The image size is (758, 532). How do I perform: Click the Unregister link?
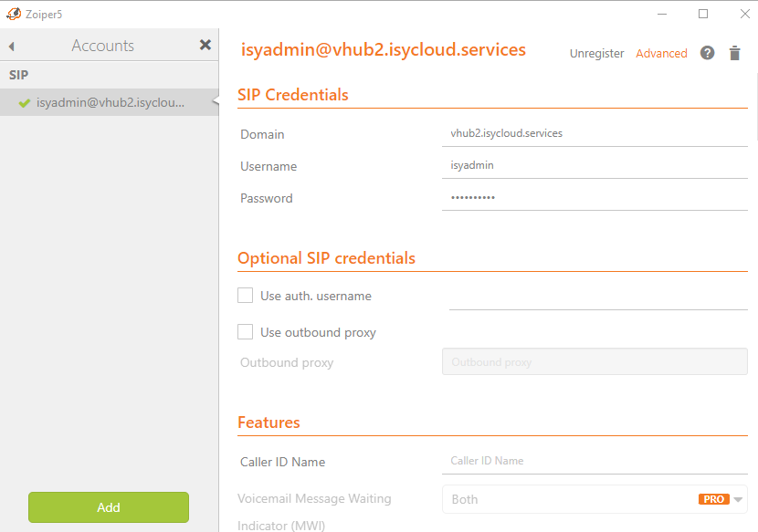click(x=596, y=53)
